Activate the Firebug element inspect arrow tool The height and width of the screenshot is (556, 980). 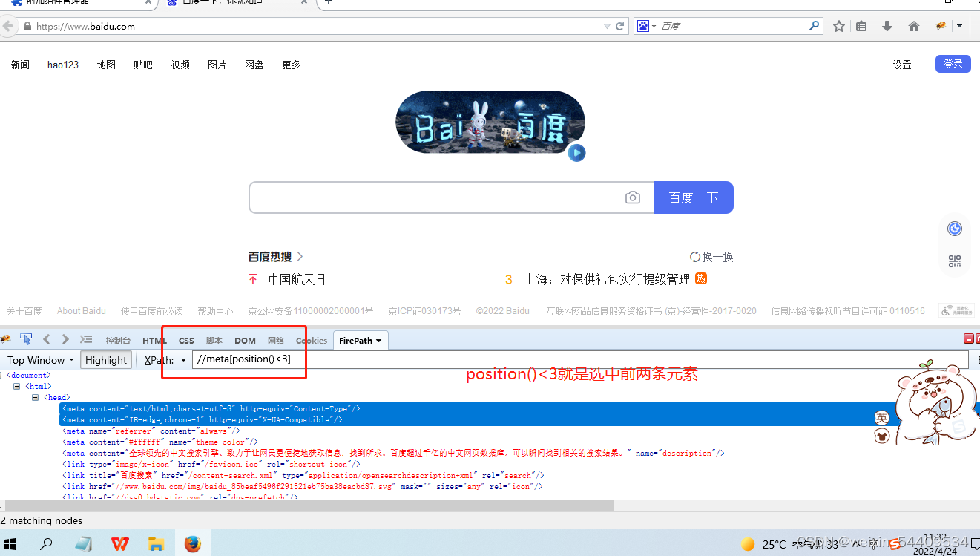pyautogui.click(x=26, y=339)
